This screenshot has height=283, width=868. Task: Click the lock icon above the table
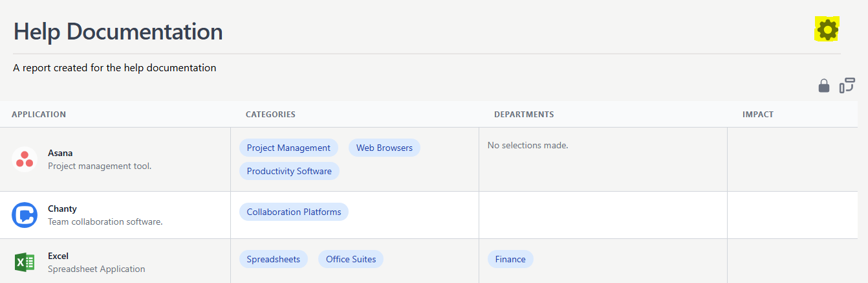click(823, 85)
